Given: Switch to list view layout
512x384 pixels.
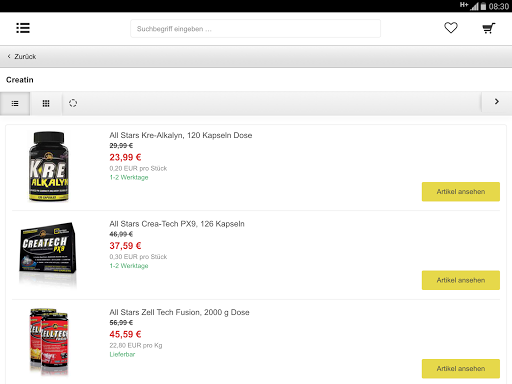Looking at the screenshot, I should coord(15,103).
